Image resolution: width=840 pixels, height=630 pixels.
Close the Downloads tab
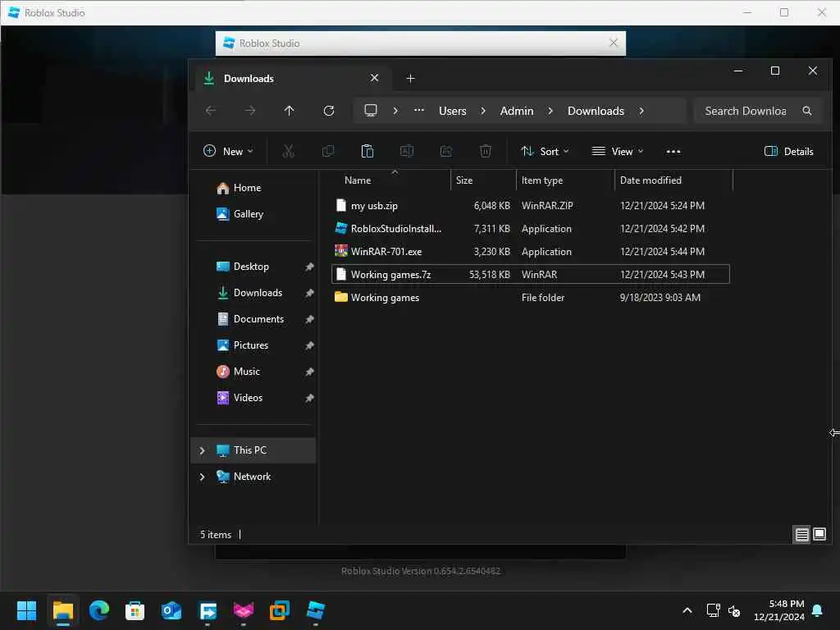(374, 78)
